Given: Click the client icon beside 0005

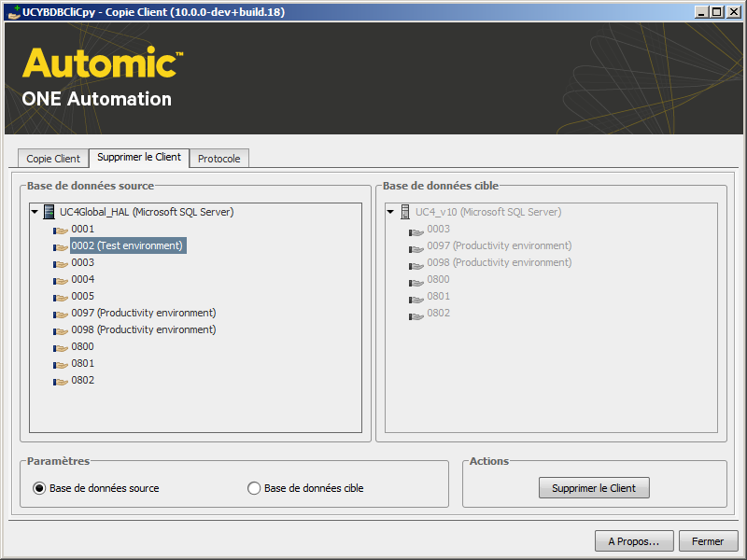Looking at the screenshot, I should click(60, 298).
